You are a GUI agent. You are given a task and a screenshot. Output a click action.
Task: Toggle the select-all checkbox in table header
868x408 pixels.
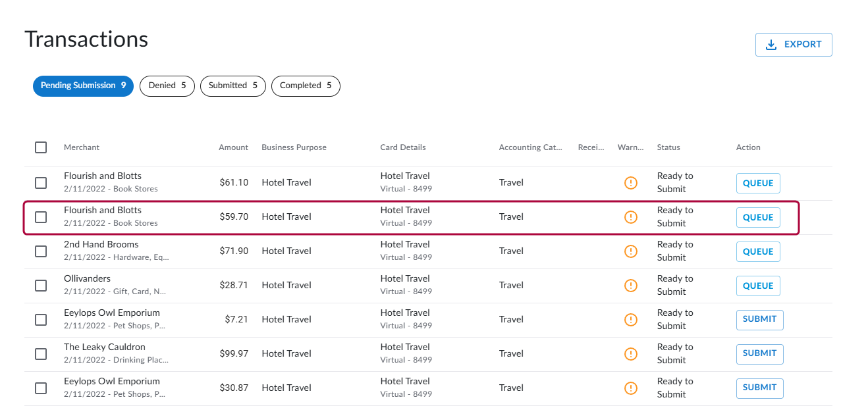tap(41, 147)
